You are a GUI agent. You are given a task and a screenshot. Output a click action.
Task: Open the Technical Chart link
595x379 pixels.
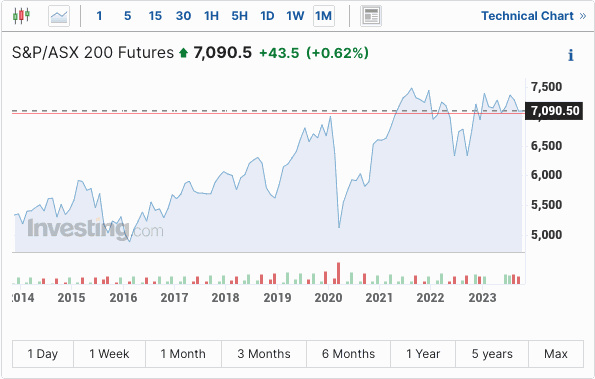(x=534, y=16)
